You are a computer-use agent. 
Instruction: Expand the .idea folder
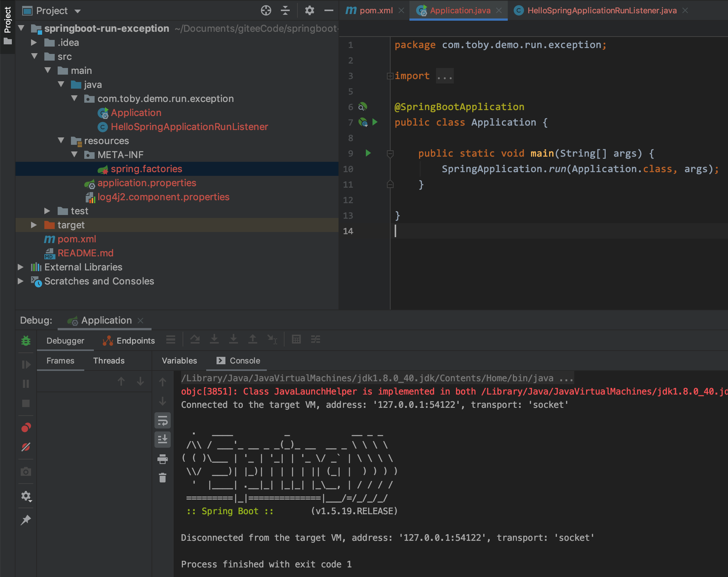click(x=34, y=42)
